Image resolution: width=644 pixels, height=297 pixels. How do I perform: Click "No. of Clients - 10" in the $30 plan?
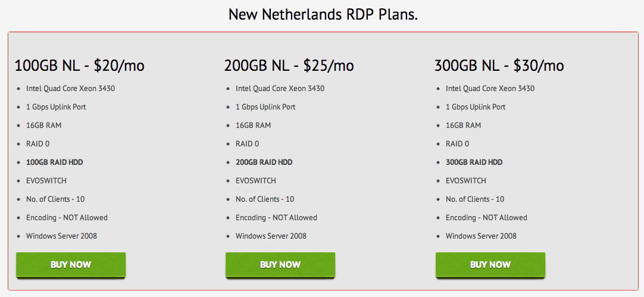pyautogui.click(x=474, y=199)
